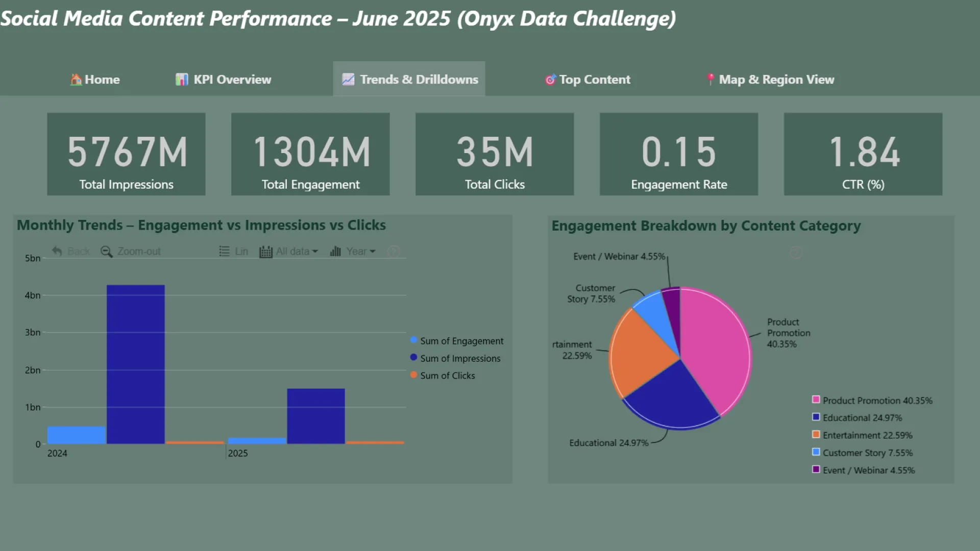Select the 2024 impressions bar
Screen dimensions: 980x551
pyautogui.click(x=136, y=364)
